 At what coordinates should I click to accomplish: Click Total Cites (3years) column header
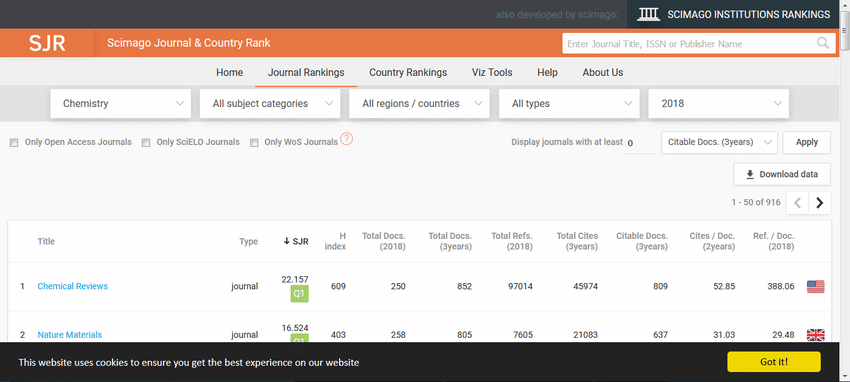(x=577, y=242)
